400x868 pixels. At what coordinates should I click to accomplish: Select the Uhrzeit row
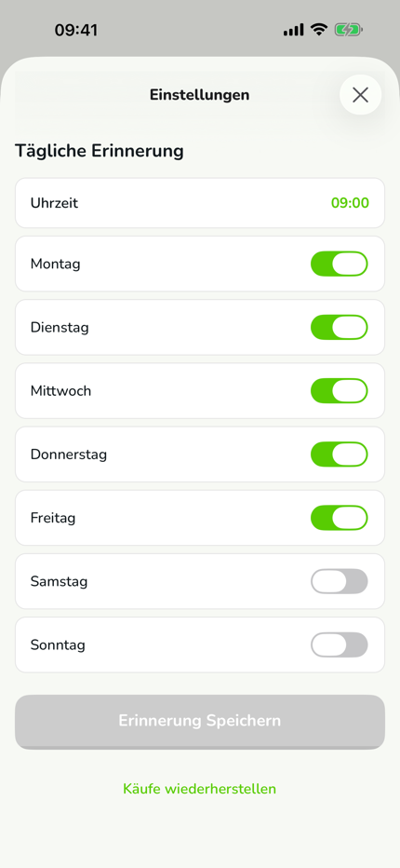pyautogui.click(x=200, y=203)
